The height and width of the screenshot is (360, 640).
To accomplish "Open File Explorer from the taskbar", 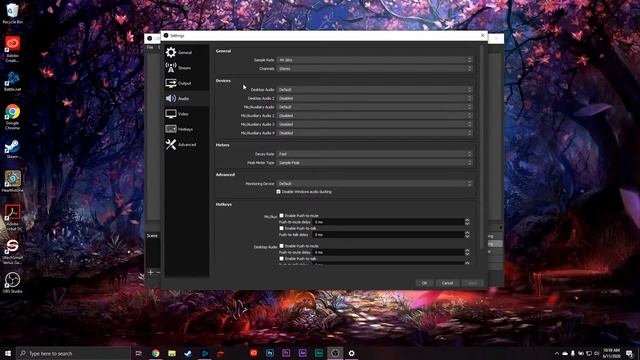I will 172,353.
